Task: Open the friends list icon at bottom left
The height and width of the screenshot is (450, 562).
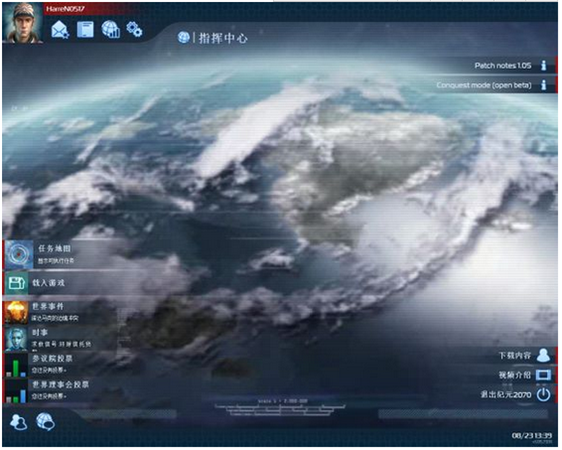Action: click(18, 422)
